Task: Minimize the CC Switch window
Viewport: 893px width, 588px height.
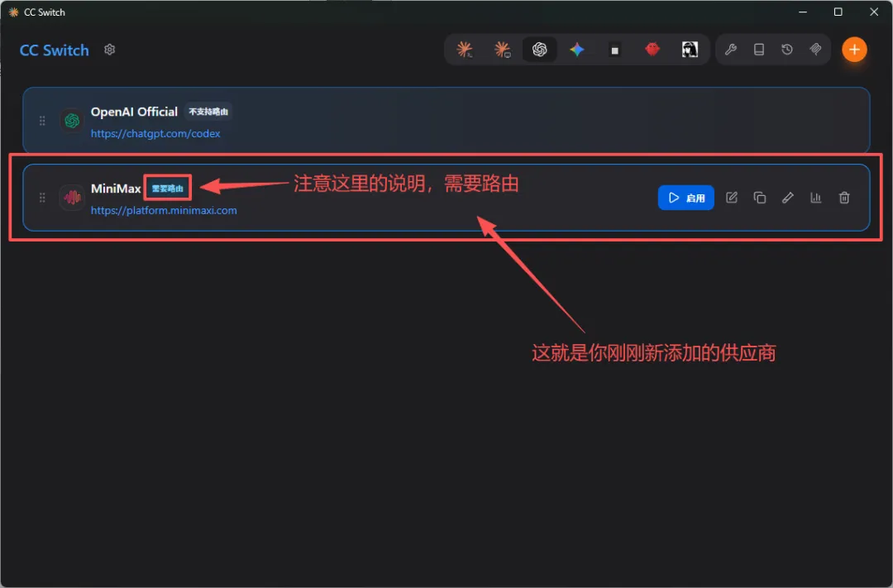Action: [802, 12]
